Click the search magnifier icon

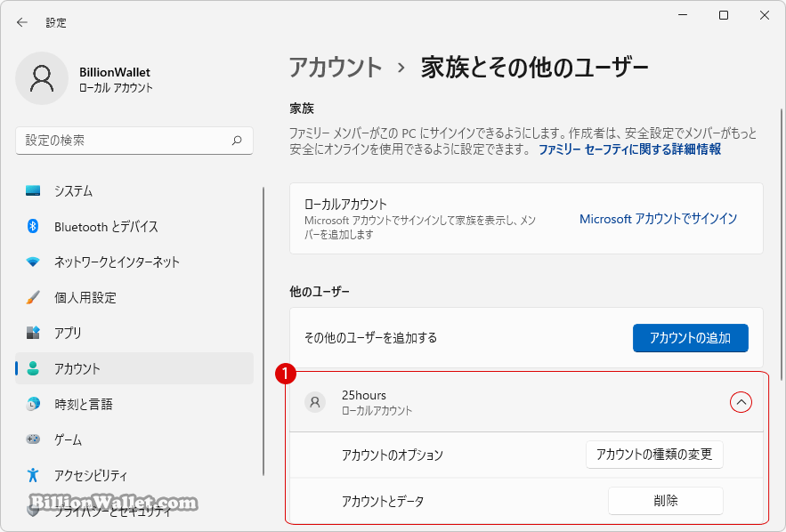[237, 141]
